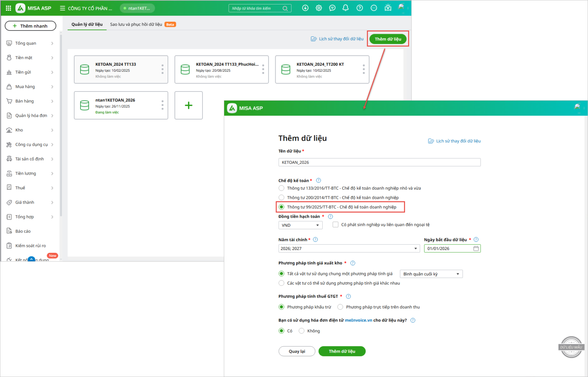Open options menu for KETOAN_2024_TT200 KT

pos(364,69)
